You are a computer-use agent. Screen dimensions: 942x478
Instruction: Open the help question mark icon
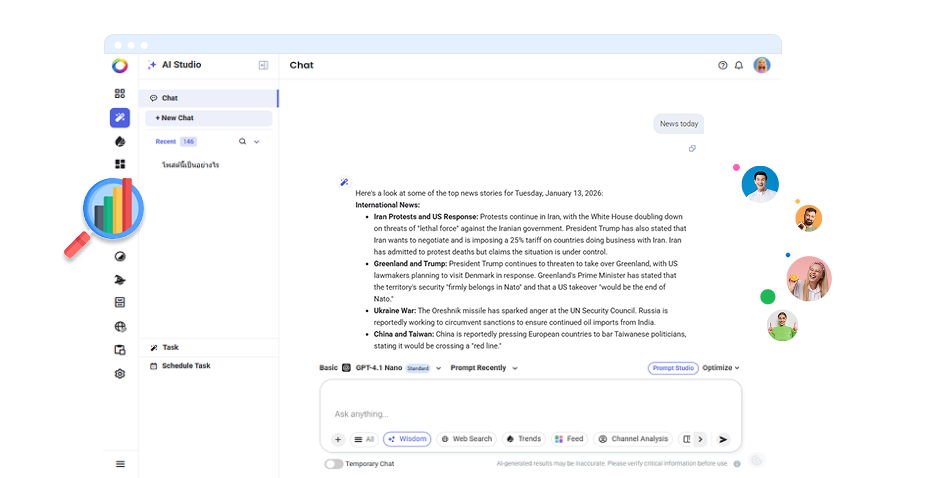click(723, 65)
